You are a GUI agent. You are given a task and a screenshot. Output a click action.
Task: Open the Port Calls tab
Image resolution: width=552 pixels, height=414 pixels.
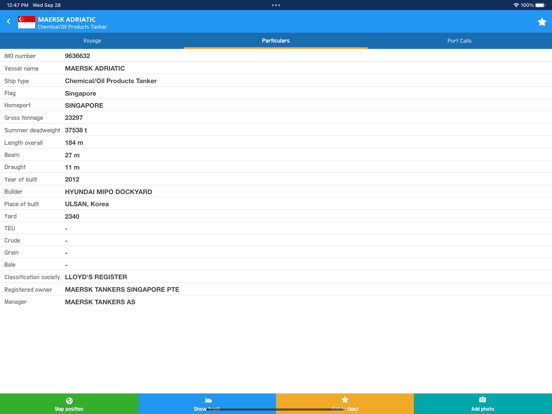[459, 41]
